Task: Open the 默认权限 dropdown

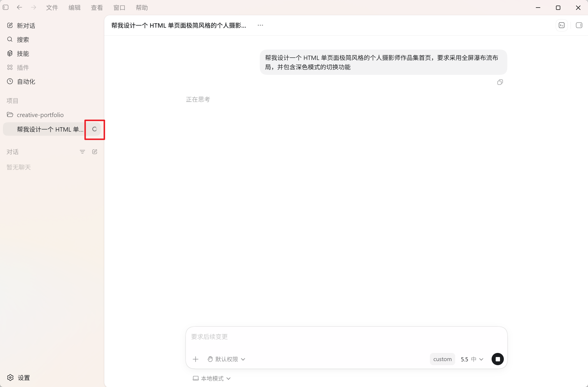Action: click(x=227, y=359)
